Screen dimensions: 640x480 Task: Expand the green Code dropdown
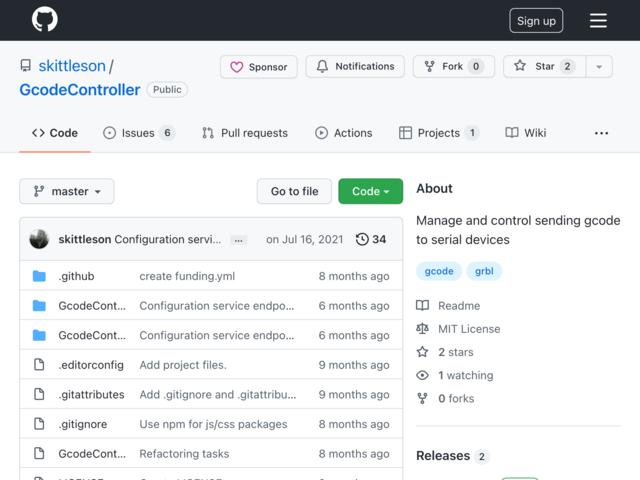click(370, 191)
